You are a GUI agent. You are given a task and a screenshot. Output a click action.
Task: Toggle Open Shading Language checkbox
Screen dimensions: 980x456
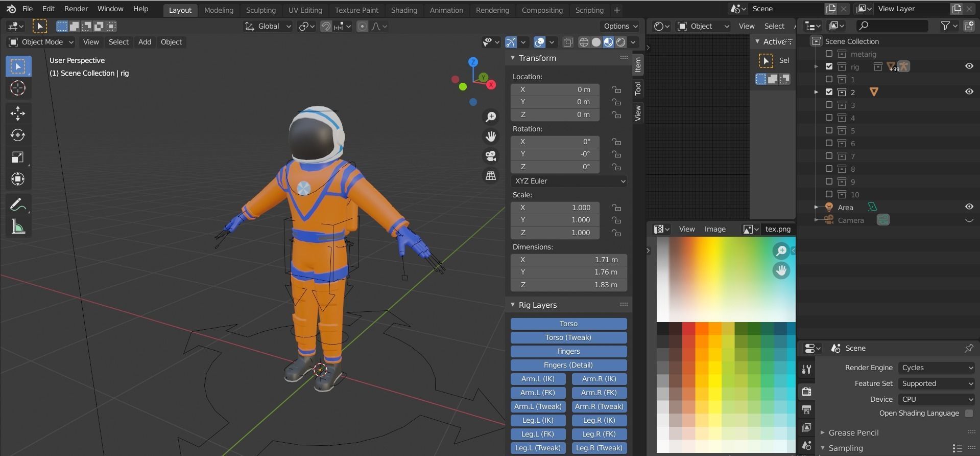pos(969,413)
